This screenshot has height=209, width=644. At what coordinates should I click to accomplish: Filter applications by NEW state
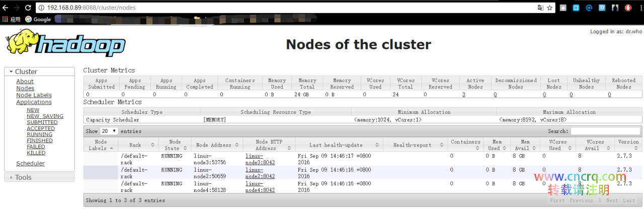33,110
